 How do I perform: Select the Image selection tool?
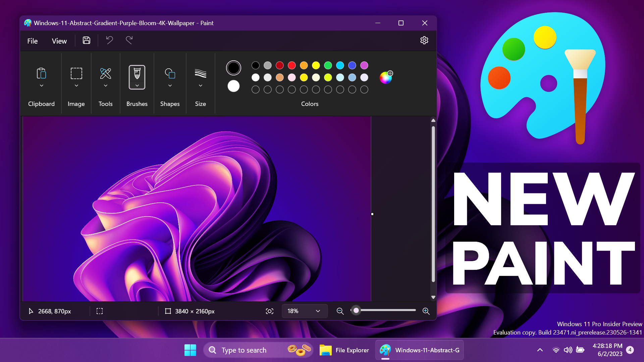(76, 73)
